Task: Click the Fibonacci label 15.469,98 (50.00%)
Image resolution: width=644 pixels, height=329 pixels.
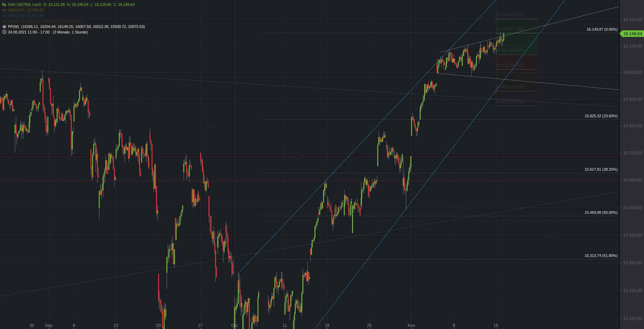Action: [x=601, y=212]
